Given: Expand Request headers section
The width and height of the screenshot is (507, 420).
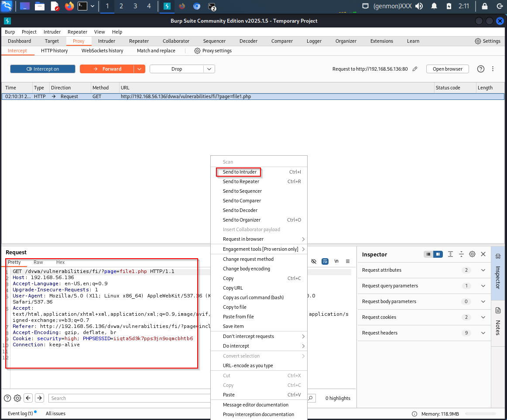Looking at the screenshot, I should pyautogui.click(x=424, y=333).
